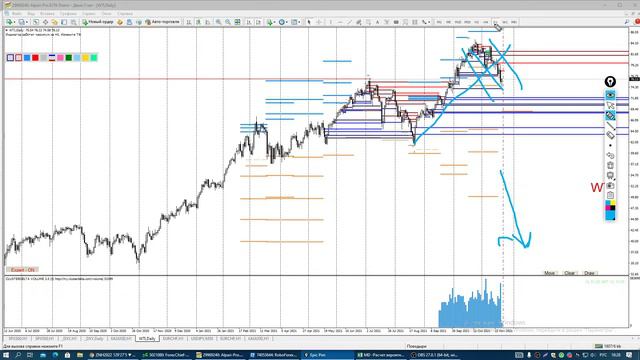Pick the yellow color swatch on chart

point(85,58)
